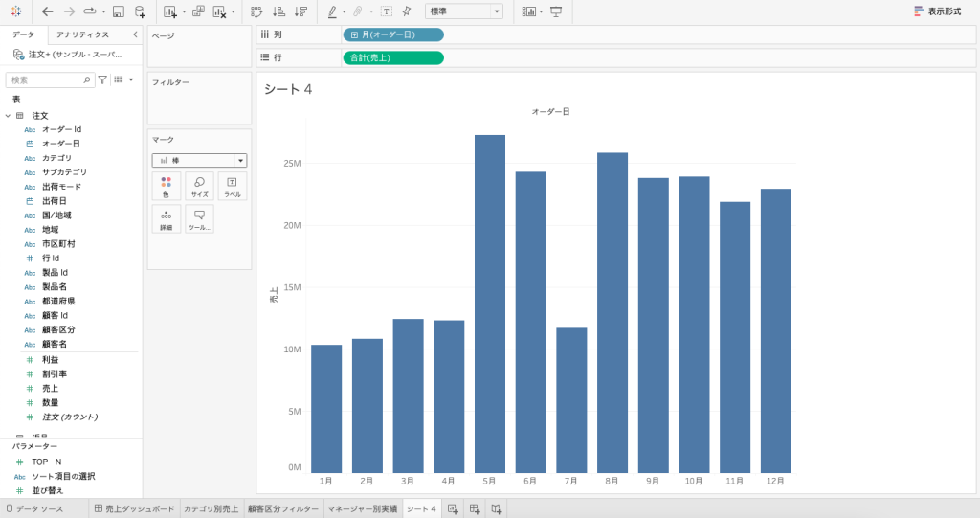Viewport: 980px width, 518px height.
Task: Collapse the data pane with chevron
Action: pyautogui.click(x=135, y=34)
